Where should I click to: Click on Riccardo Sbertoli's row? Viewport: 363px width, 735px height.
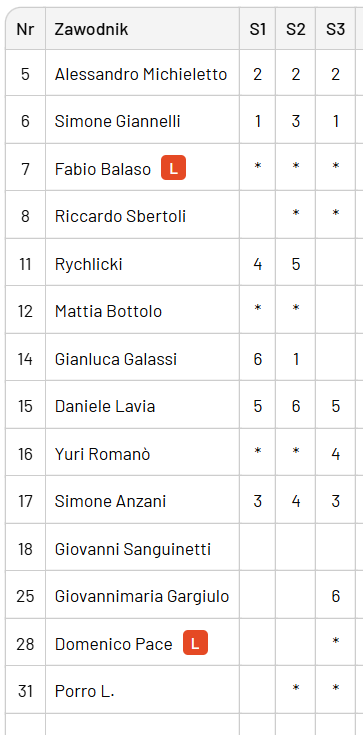184,216
